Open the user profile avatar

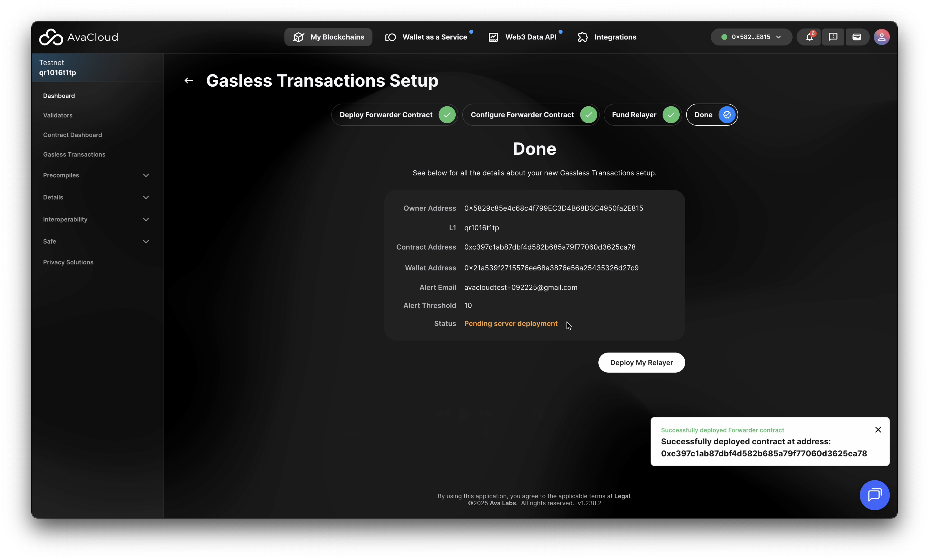coord(882,37)
